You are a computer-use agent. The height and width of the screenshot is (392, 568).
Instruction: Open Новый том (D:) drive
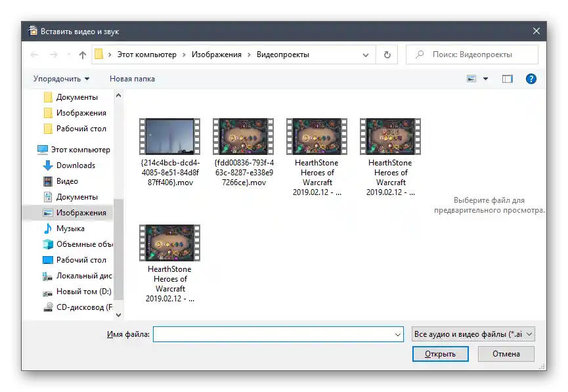click(x=83, y=292)
